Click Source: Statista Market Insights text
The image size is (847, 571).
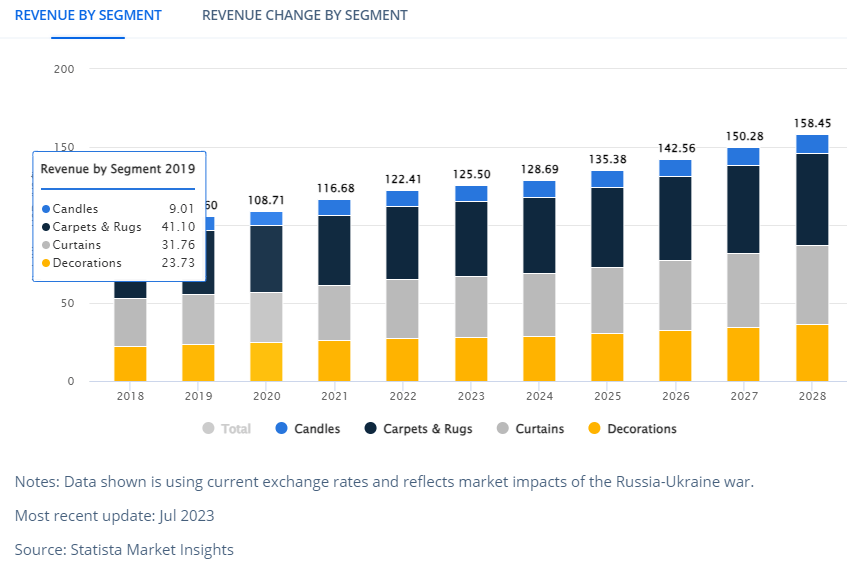click(124, 549)
